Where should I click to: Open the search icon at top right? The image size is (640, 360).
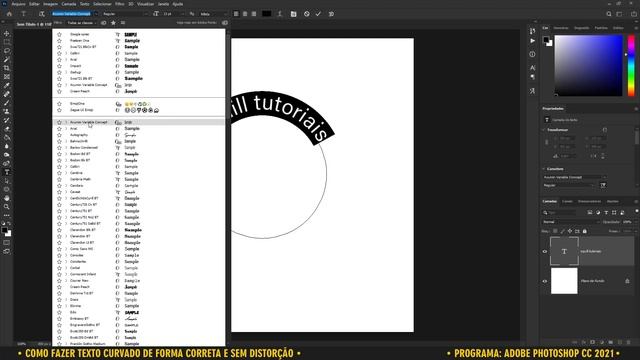[609, 14]
